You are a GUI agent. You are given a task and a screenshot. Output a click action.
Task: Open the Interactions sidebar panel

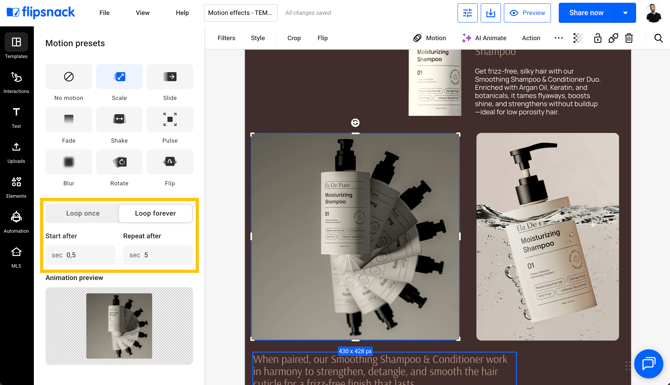16,82
